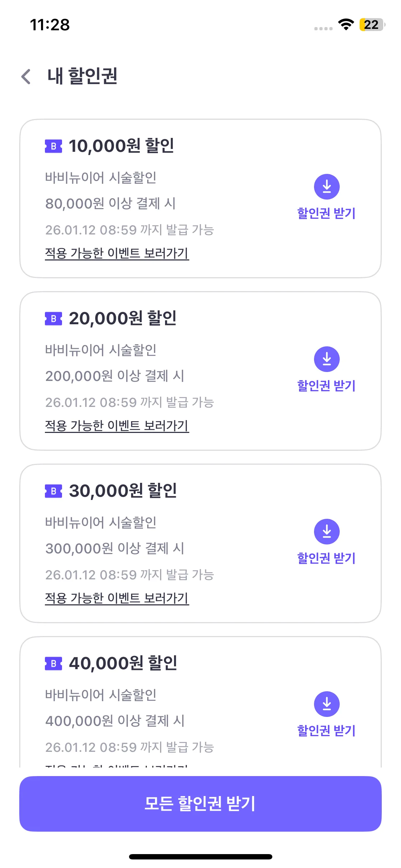Tap the ticket icon next to 20,000원 할인
The width and height of the screenshot is (401, 868).
[53, 319]
